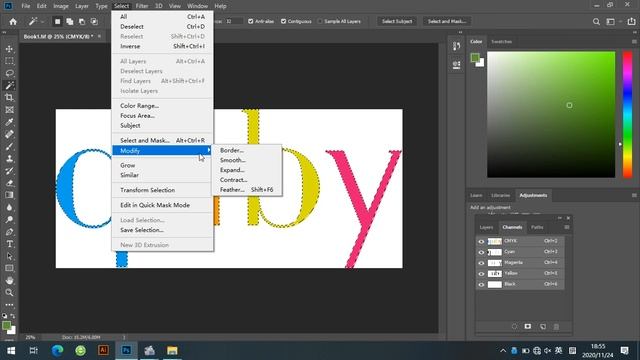Switch to the Swatches tab
Screen dimensions: 640x360
(502, 42)
